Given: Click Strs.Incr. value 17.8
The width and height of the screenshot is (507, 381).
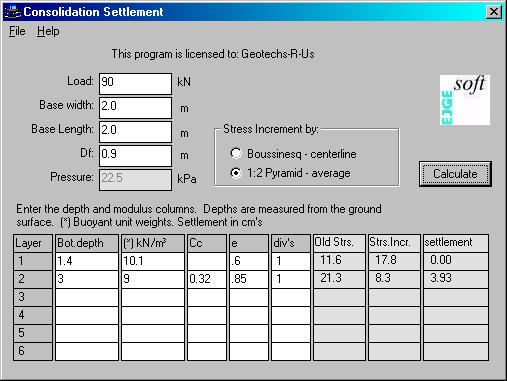Looking at the screenshot, I should pos(394,260).
